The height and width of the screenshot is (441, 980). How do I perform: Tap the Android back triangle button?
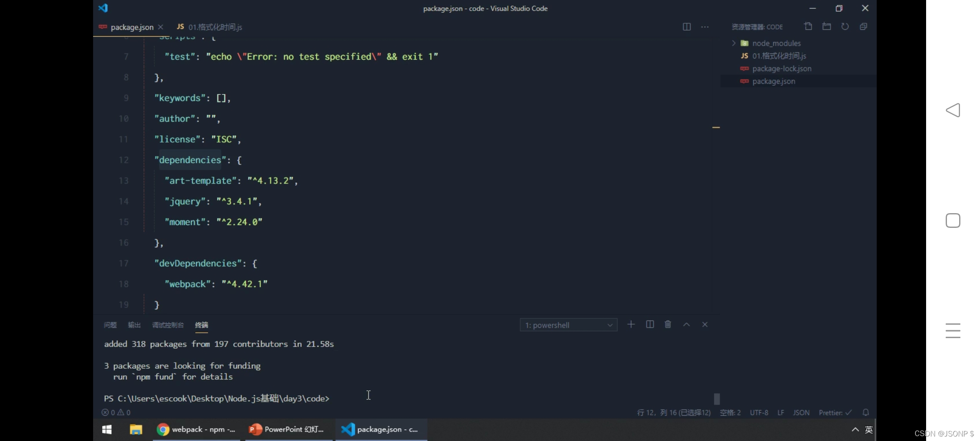click(953, 110)
